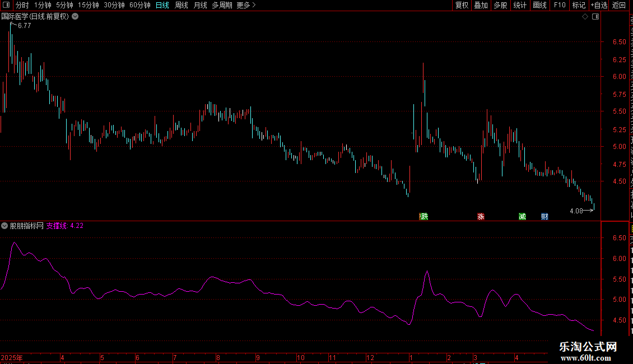The image size is (633, 364).
Task: Click the panel toggle icon at top-left
Action: [x=6, y=5]
